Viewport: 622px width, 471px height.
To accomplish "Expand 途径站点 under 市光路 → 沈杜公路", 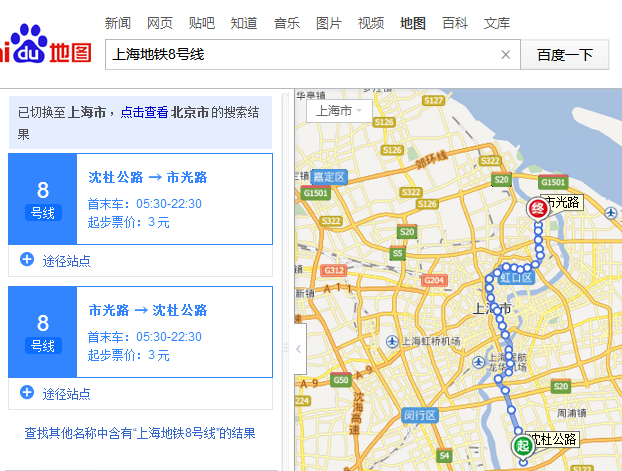I will (56, 394).
